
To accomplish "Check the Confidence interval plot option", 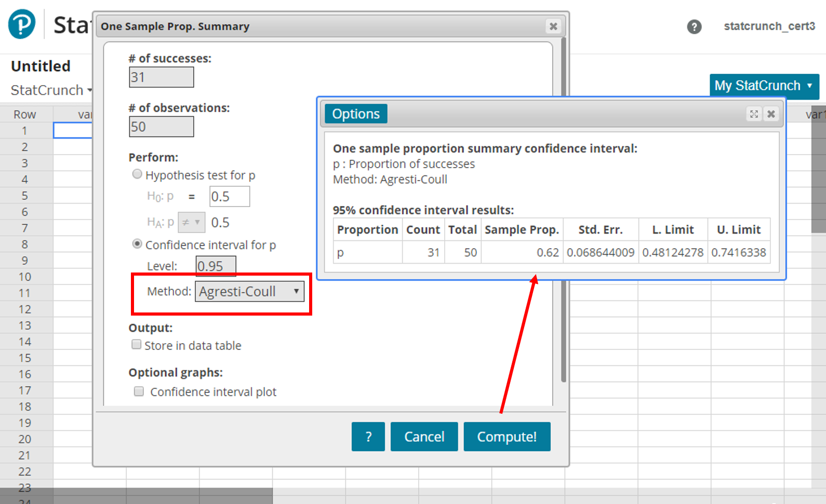I will pyautogui.click(x=139, y=391).
